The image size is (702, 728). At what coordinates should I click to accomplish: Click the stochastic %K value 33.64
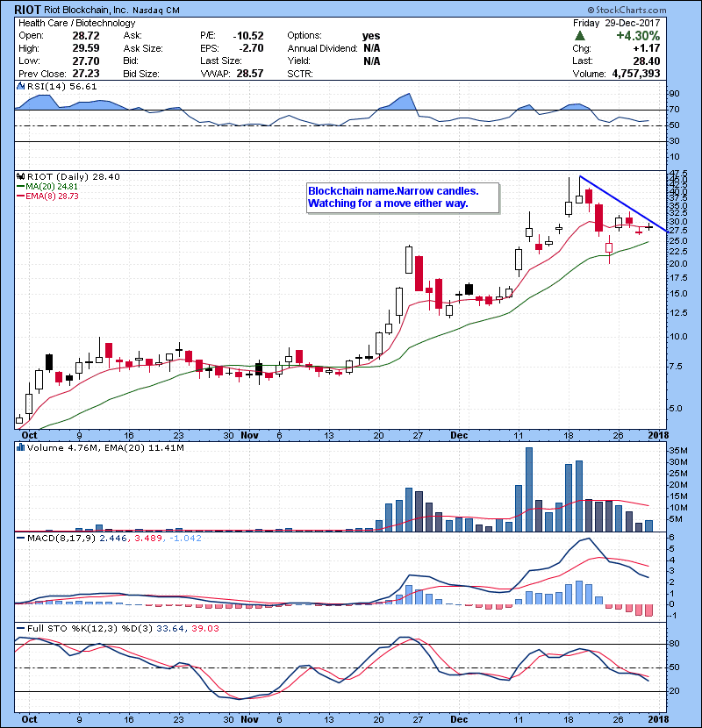click(x=169, y=628)
